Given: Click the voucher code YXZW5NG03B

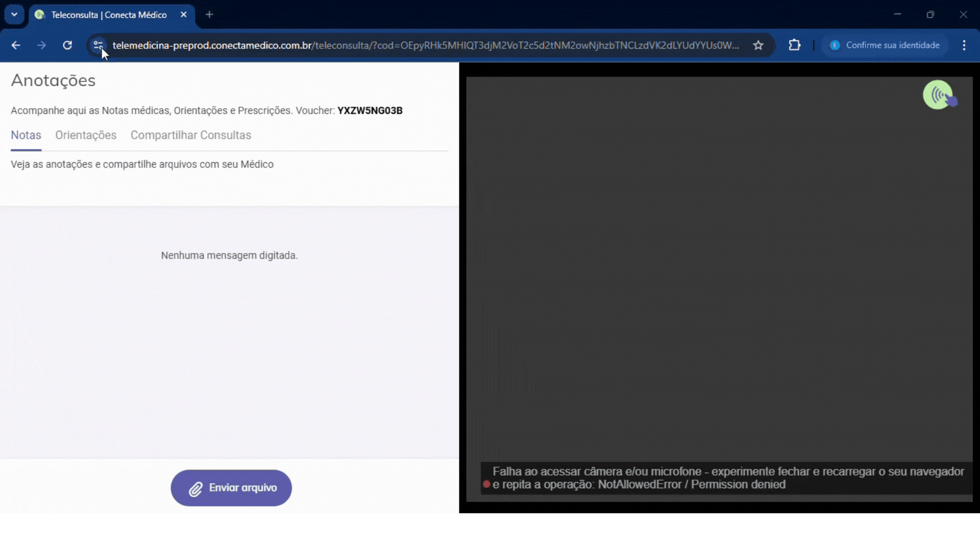Looking at the screenshot, I should click(370, 111).
